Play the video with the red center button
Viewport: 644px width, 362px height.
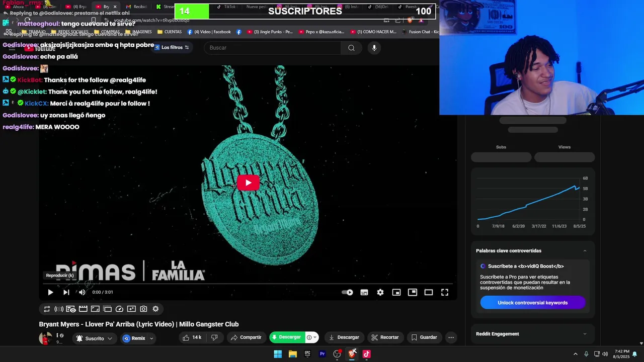(x=248, y=183)
